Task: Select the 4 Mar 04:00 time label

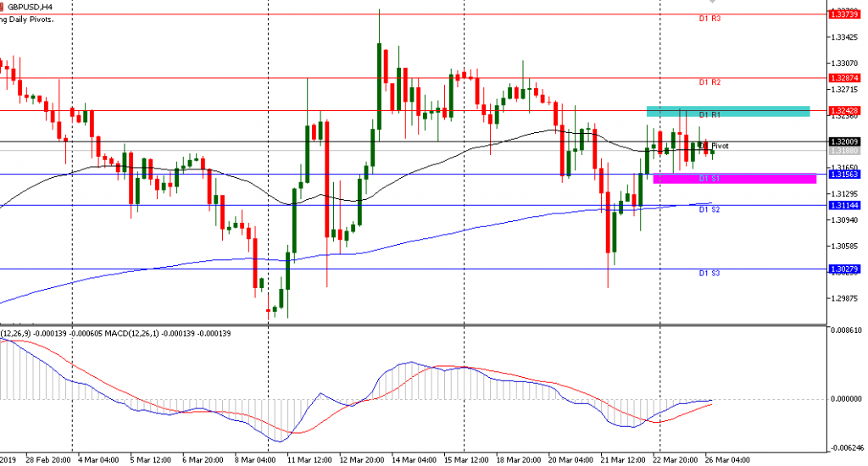Action: (97, 459)
